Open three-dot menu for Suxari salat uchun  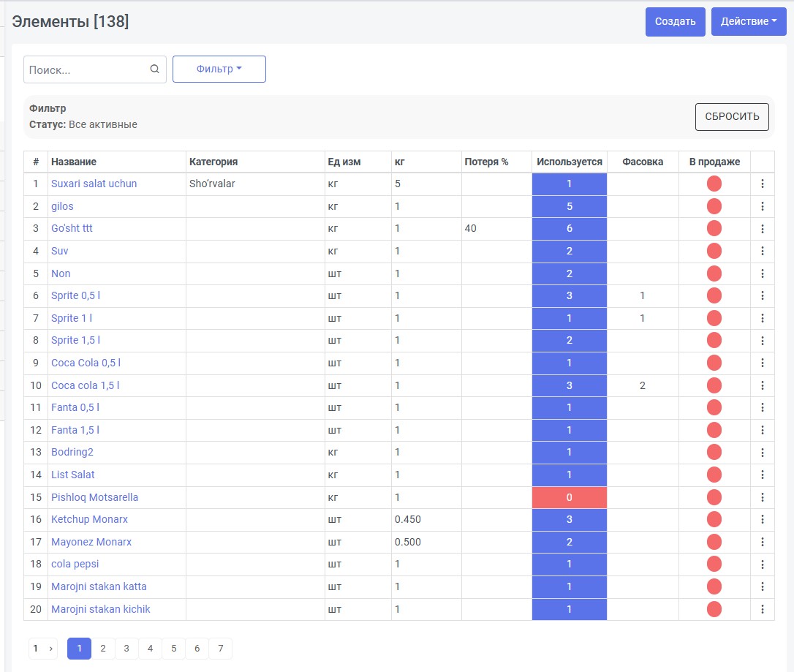[762, 184]
